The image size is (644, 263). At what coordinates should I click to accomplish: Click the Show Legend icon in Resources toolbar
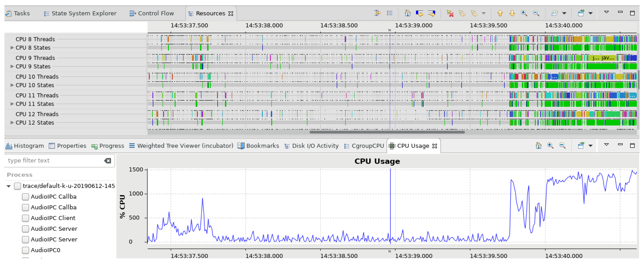click(390, 13)
